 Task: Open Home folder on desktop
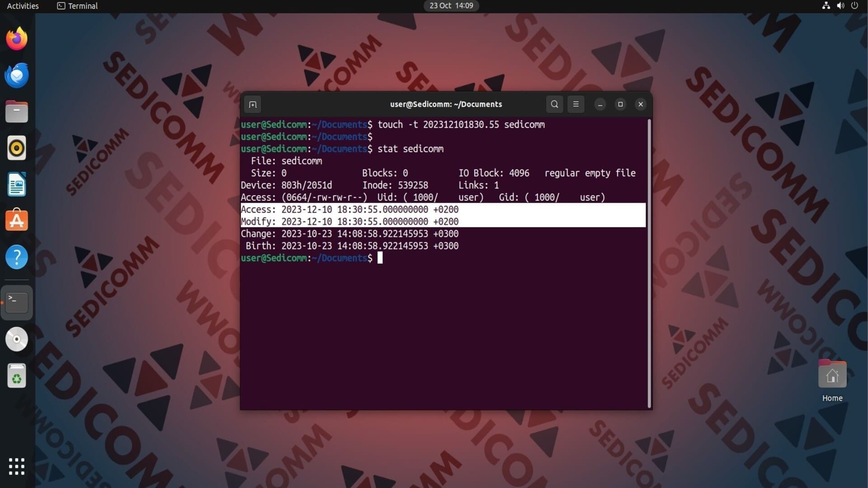[x=832, y=381]
